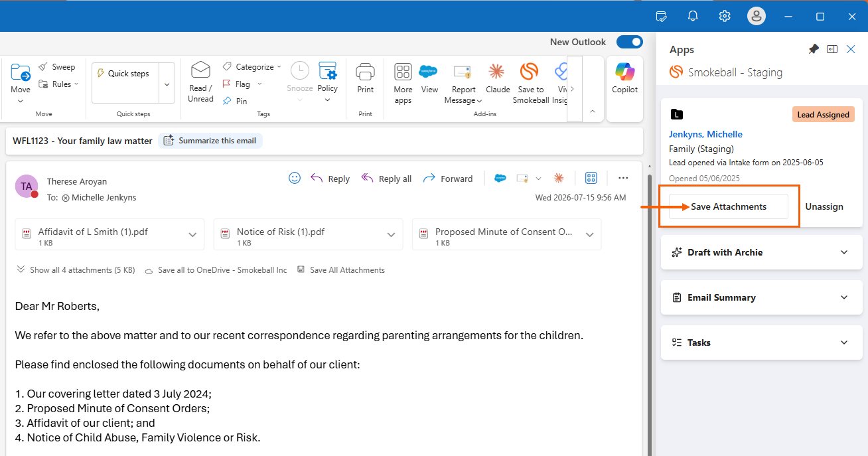Click the Sweep tool in ribbon
Viewport: 868px width, 456px height.
[56, 67]
